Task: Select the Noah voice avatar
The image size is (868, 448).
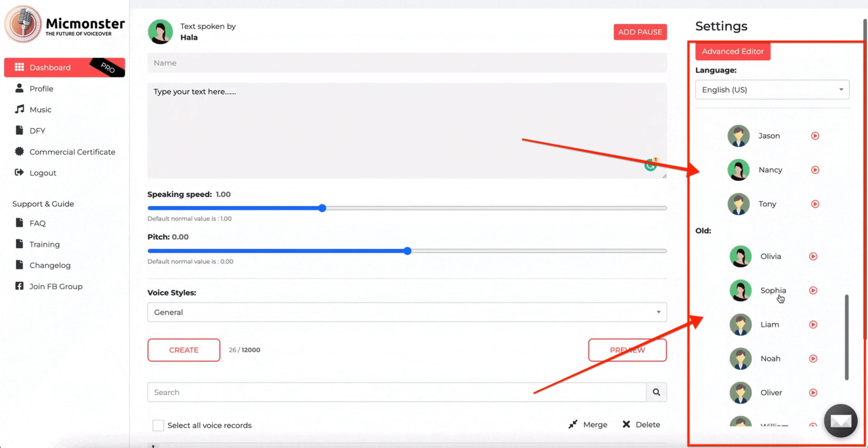Action: point(740,359)
